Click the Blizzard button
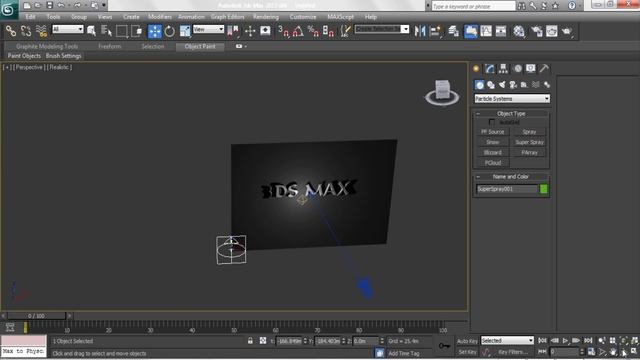The height and width of the screenshot is (360, 640). click(x=493, y=152)
